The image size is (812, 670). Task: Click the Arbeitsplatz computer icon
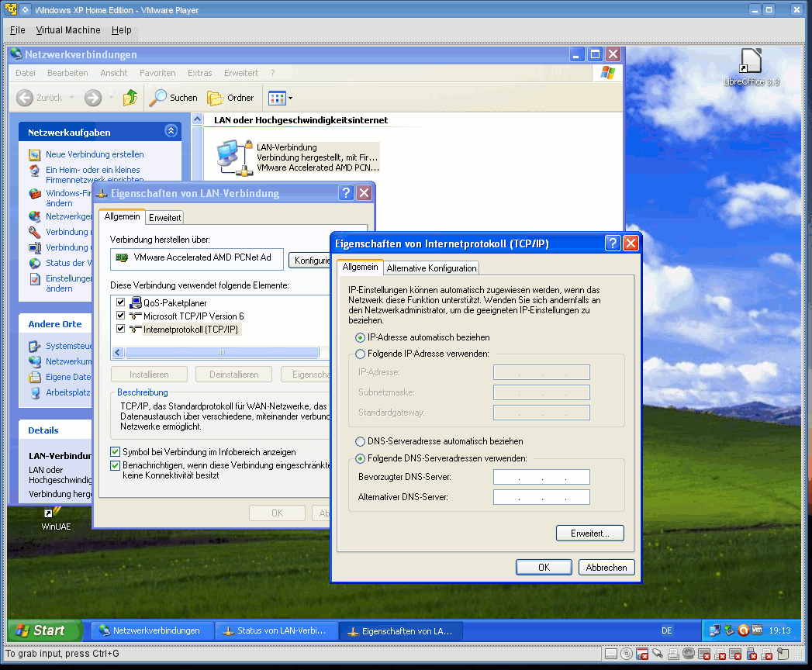pyautogui.click(x=35, y=392)
